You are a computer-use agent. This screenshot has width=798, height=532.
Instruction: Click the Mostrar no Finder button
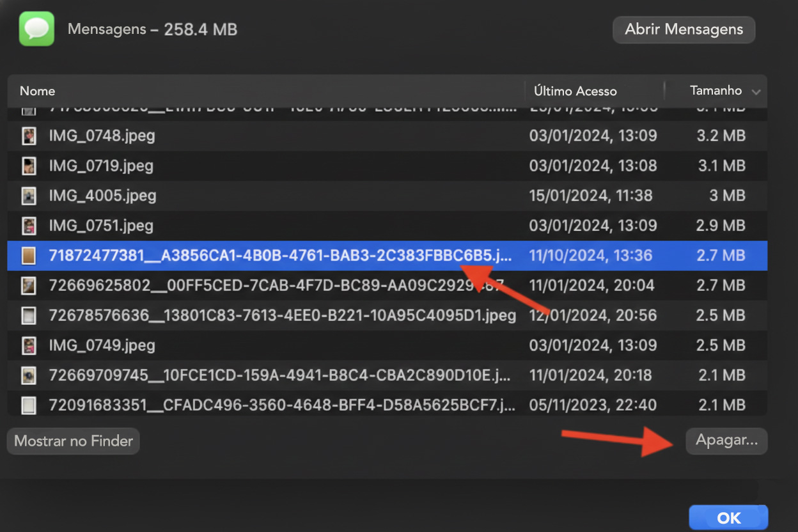click(73, 441)
